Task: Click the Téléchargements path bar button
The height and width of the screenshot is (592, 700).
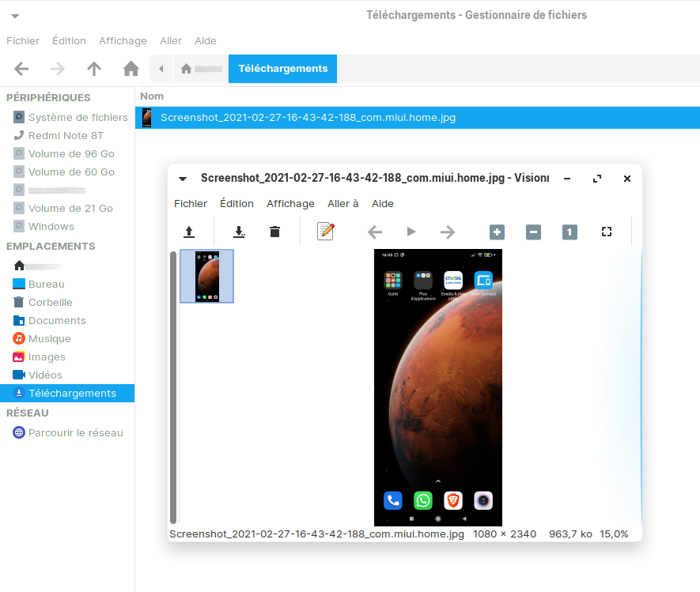Action: pos(282,69)
